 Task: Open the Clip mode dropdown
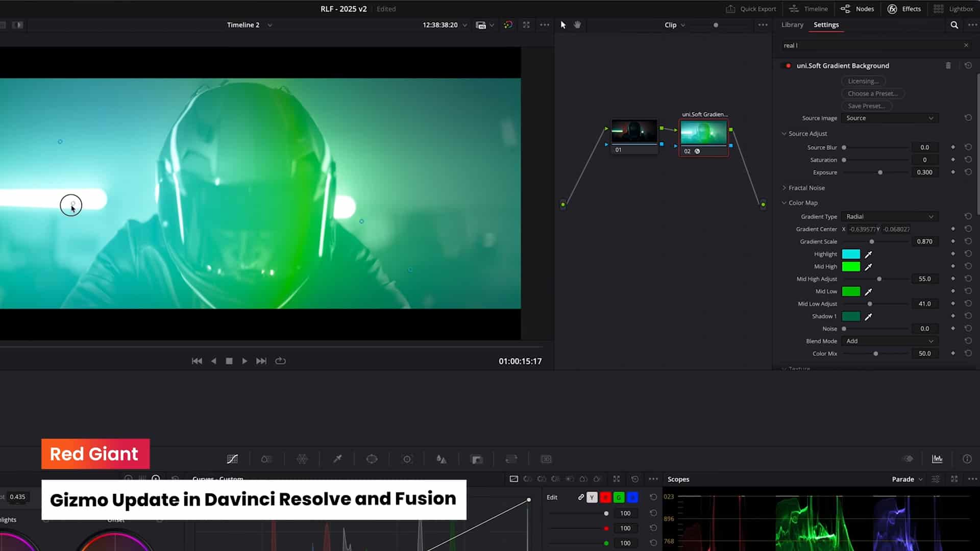[x=675, y=25]
